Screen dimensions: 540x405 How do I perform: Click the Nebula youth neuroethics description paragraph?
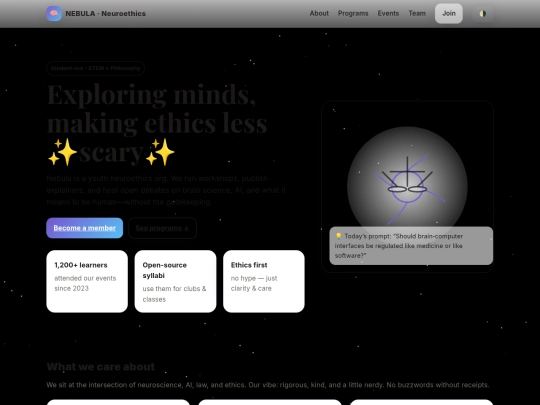coord(166,190)
